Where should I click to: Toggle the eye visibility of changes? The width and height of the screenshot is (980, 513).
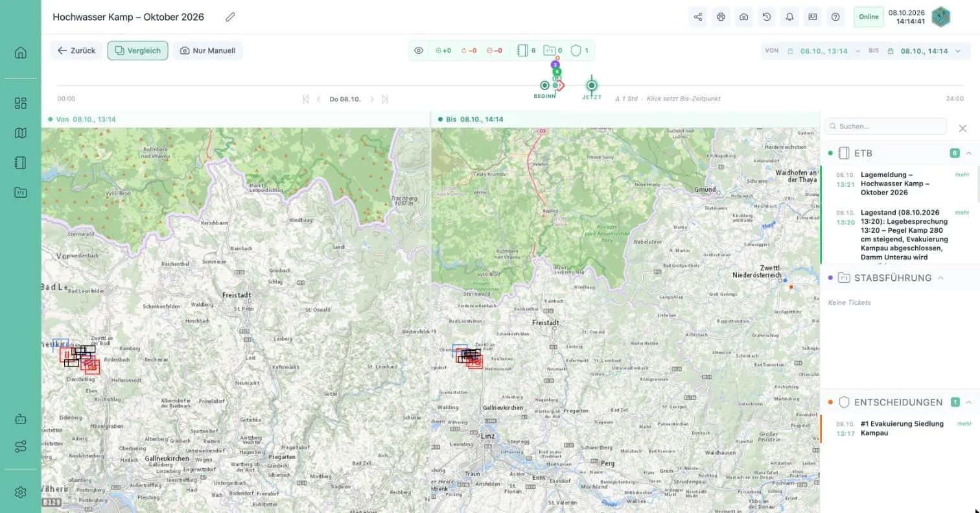pyautogui.click(x=419, y=51)
